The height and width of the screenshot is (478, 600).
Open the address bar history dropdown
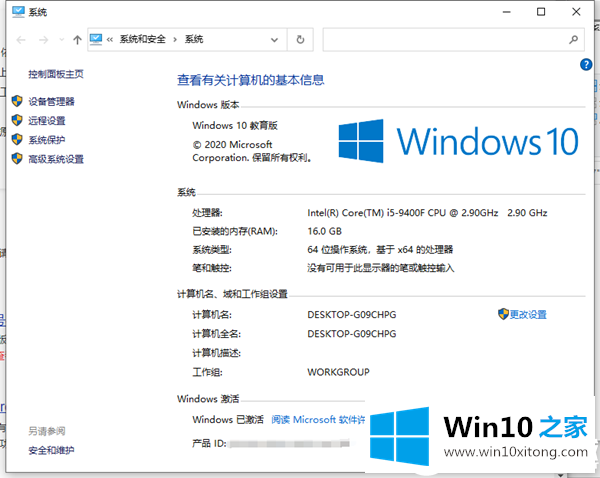pyautogui.click(x=274, y=39)
